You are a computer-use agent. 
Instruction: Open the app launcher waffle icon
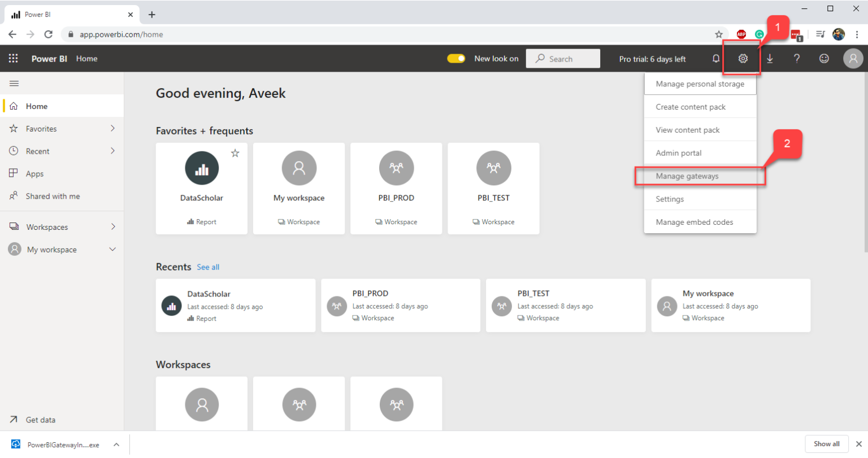tap(13, 58)
